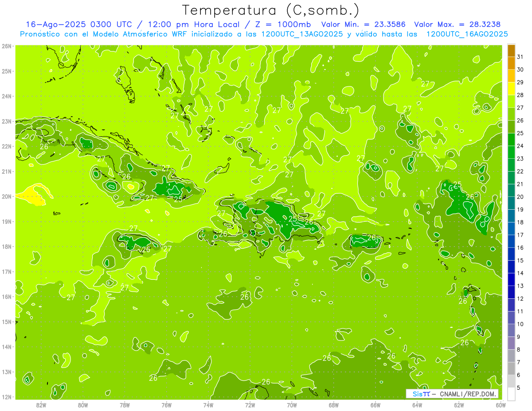Select the purple swatch between 8 and 9
This screenshot has height=411, width=532.
click(x=511, y=343)
